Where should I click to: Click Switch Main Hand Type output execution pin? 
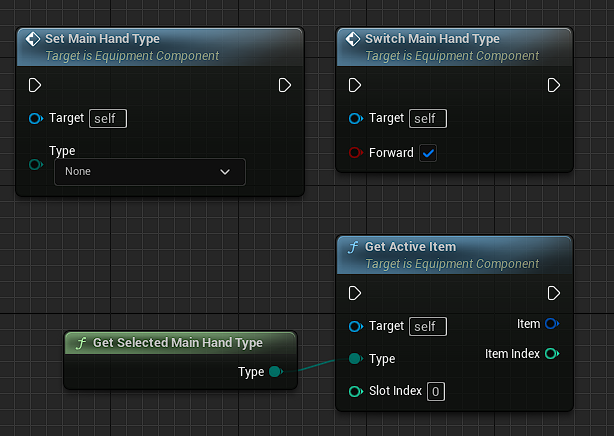pos(554,85)
